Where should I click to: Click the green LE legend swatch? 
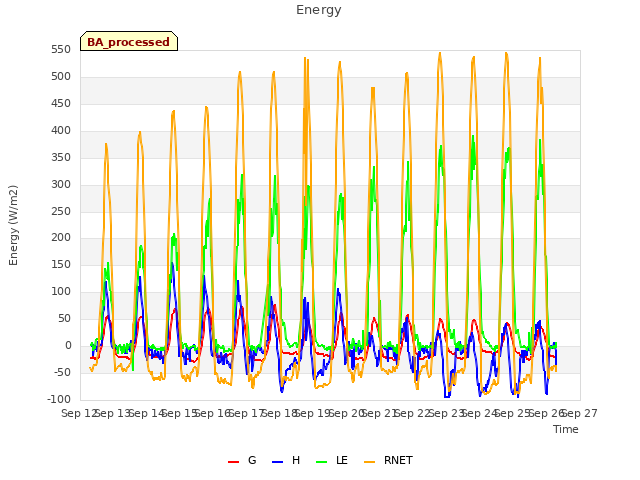point(322,462)
